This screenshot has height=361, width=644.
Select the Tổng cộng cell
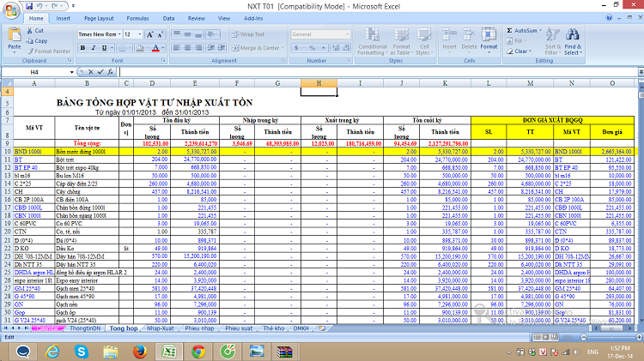pos(87,143)
